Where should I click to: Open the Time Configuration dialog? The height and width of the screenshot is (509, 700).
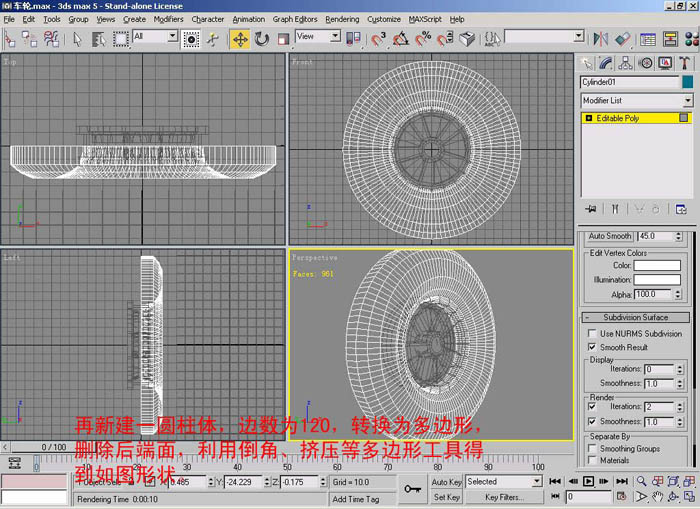click(x=621, y=496)
